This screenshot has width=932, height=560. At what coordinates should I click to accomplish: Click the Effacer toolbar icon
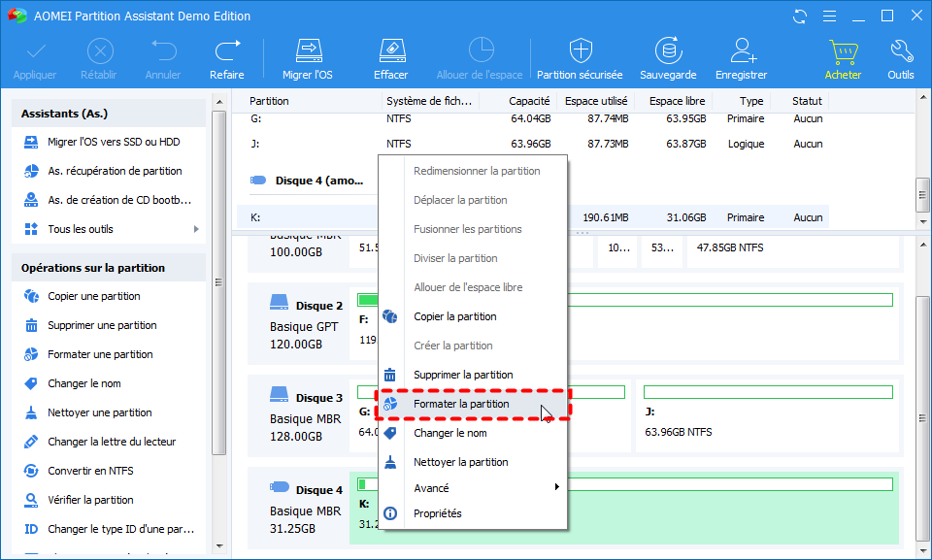coord(390,50)
